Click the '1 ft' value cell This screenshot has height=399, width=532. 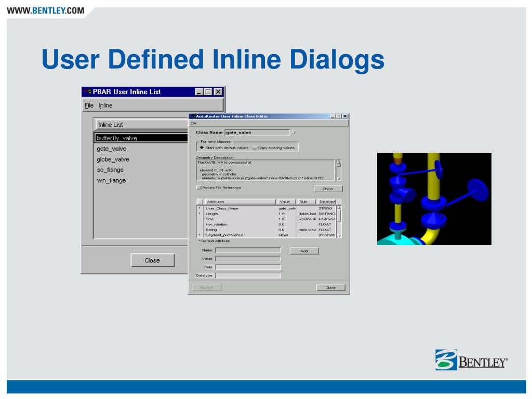click(286, 214)
